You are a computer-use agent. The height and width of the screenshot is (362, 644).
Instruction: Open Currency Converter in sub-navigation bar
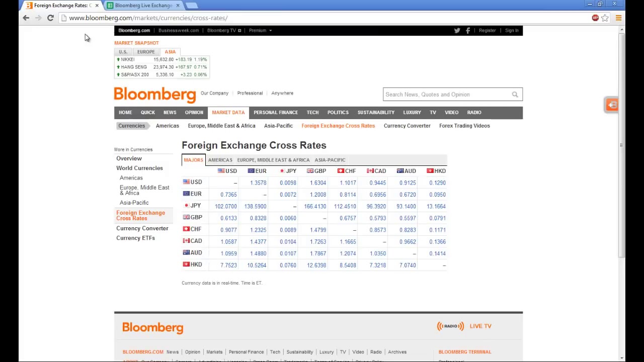pyautogui.click(x=407, y=126)
